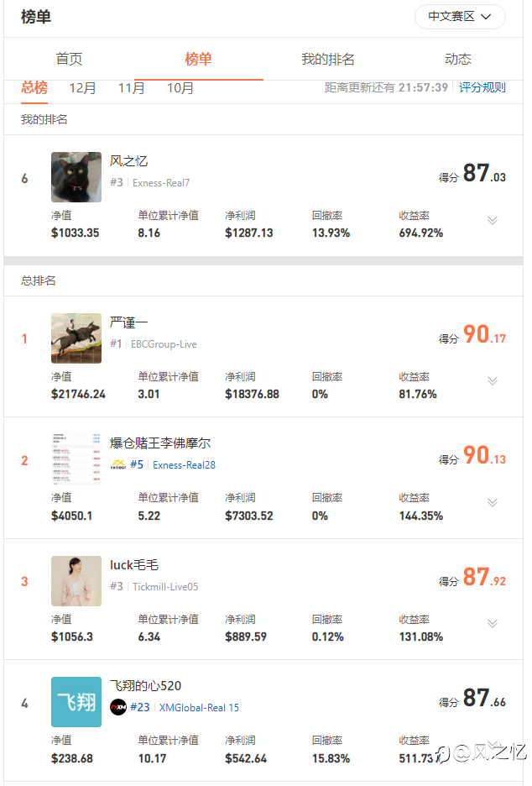Select the 12月 monthly ranking
The image size is (532, 786).
(83, 88)
